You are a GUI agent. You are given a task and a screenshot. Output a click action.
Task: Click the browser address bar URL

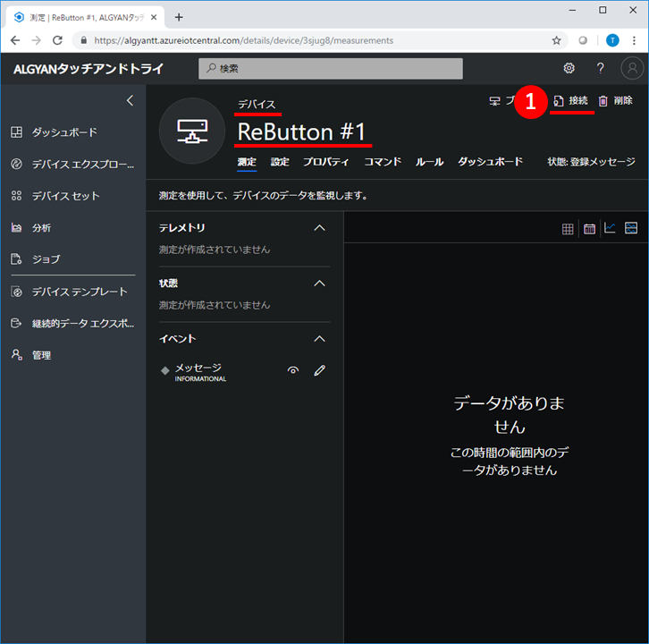point(243,40)
